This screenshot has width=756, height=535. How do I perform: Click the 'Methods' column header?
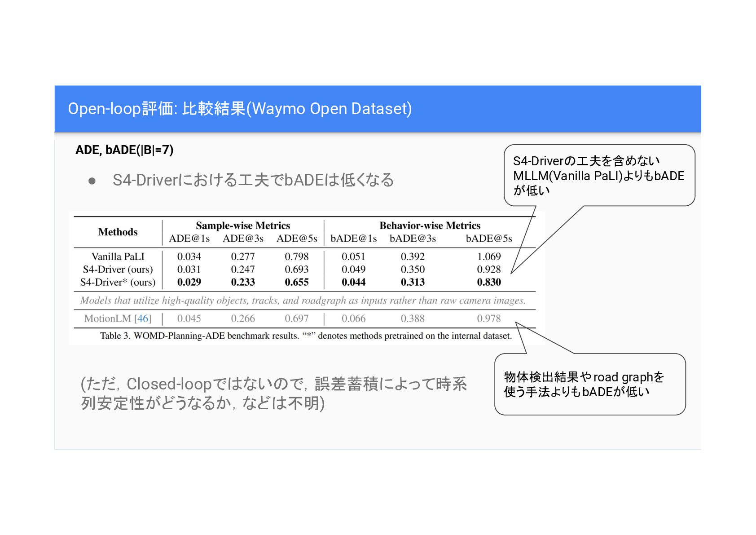point(118,232)
